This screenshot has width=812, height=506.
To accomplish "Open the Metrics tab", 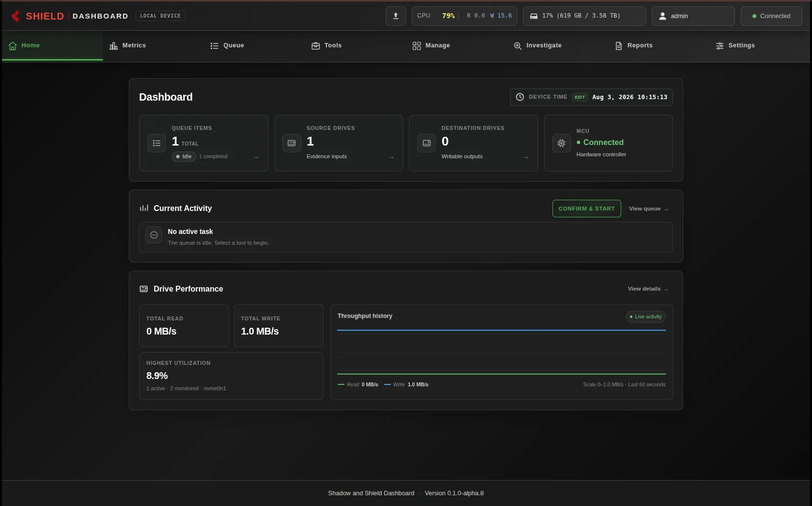I will pyautogui.click(x=153, y=46).
